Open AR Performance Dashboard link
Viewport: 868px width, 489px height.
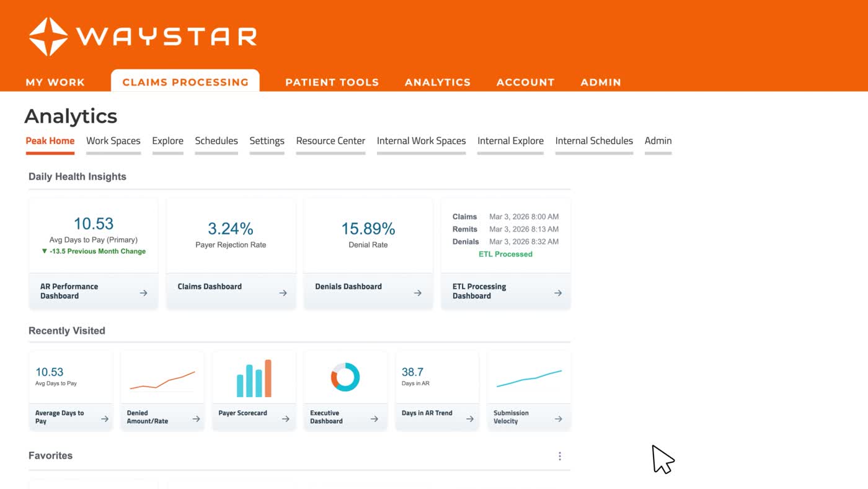coord(69,291)
